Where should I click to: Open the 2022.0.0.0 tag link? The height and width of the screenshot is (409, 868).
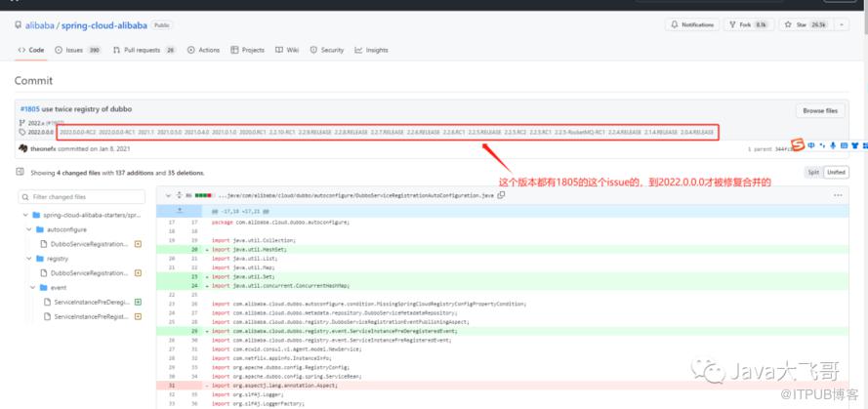pos(40,133)
